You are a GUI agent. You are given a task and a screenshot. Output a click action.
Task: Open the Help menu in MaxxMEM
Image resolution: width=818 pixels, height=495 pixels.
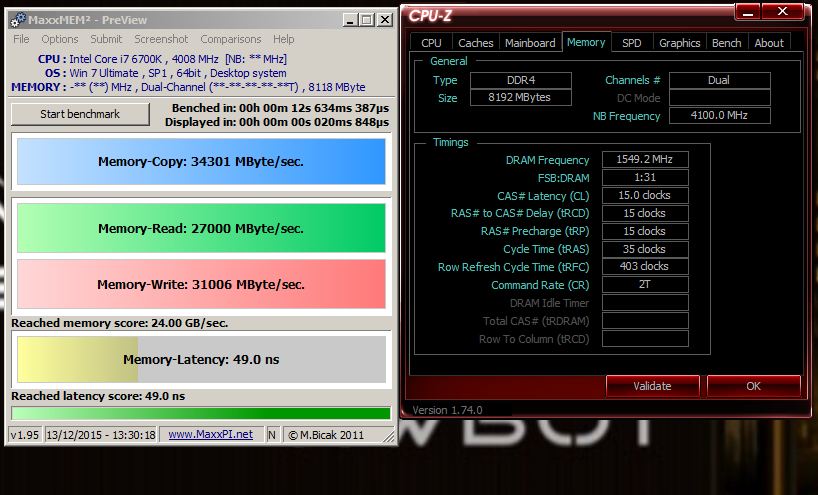click(284, 39)
